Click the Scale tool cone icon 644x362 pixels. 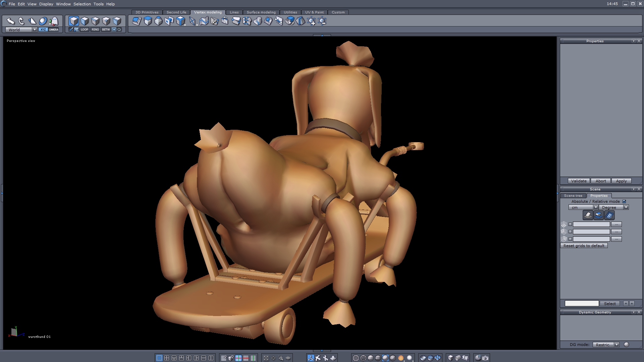click(x=32, y=21)
